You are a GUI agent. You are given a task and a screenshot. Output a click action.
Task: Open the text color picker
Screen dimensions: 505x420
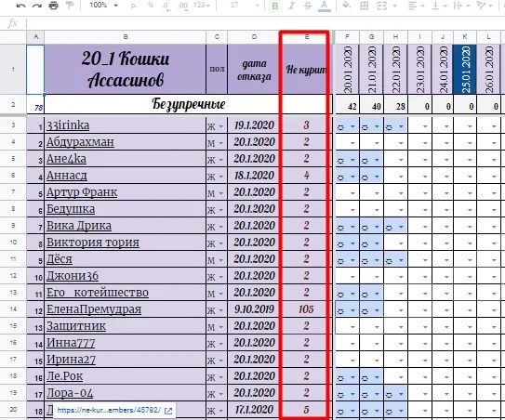[x=325, y=6]
